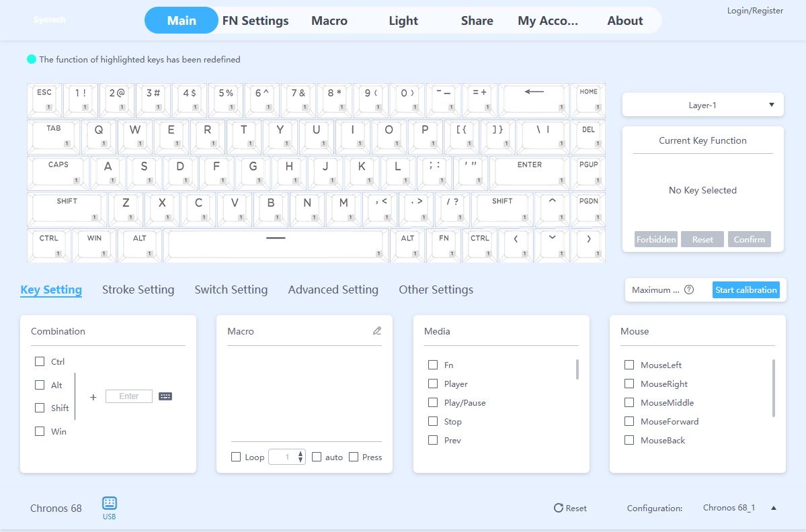The height and width of the screenshot is (532, 806).
Task: Click the Reset refresh icon in footer
Action: pyautogui.click(x=558, y=508)
